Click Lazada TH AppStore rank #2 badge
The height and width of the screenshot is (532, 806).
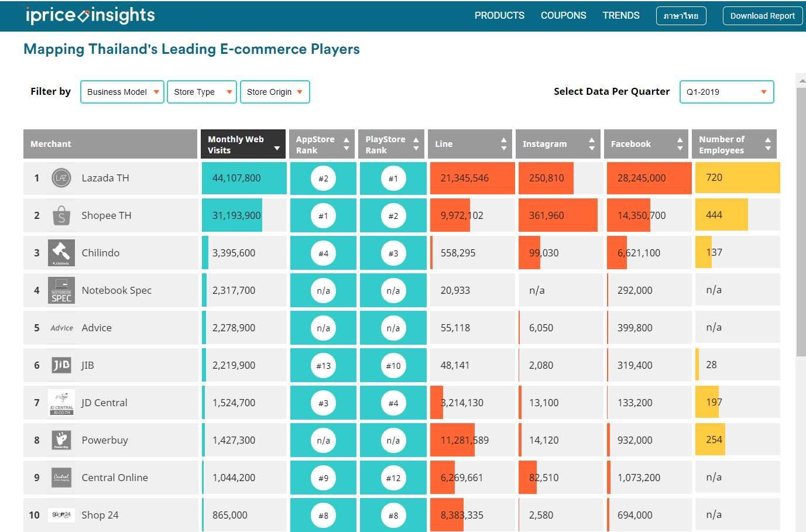click(323, 179)
